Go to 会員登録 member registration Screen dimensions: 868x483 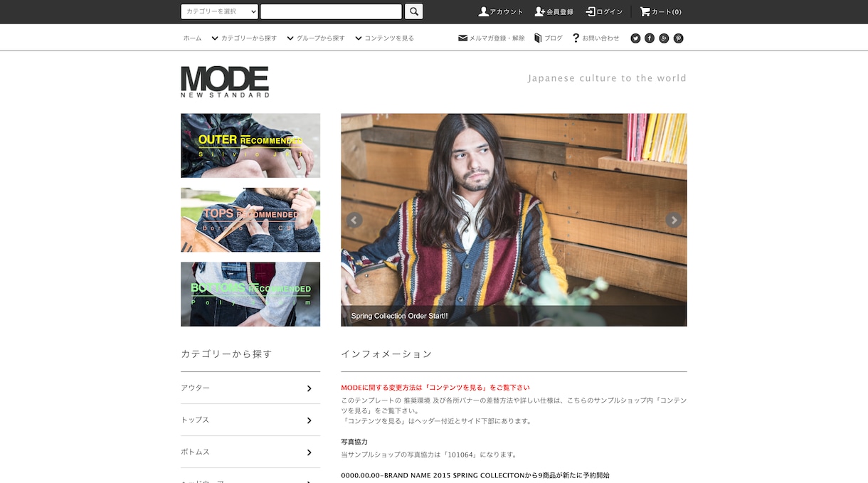point(554,11)
